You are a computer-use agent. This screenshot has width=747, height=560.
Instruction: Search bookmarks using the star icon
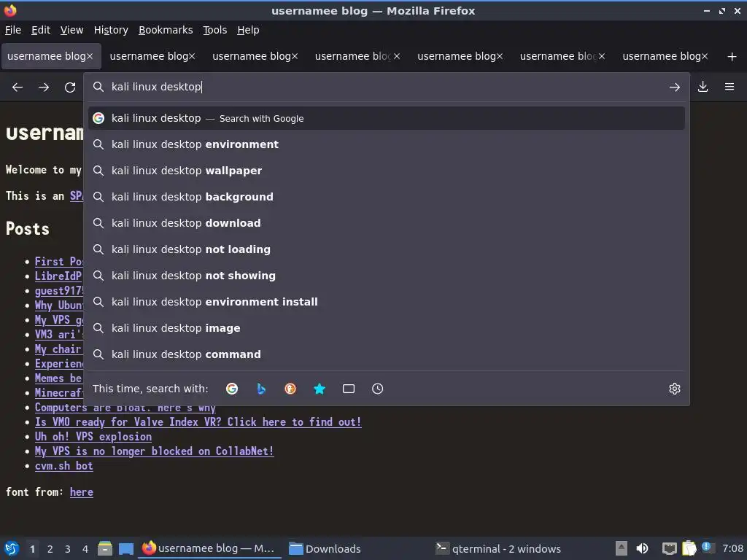point(320,389)
